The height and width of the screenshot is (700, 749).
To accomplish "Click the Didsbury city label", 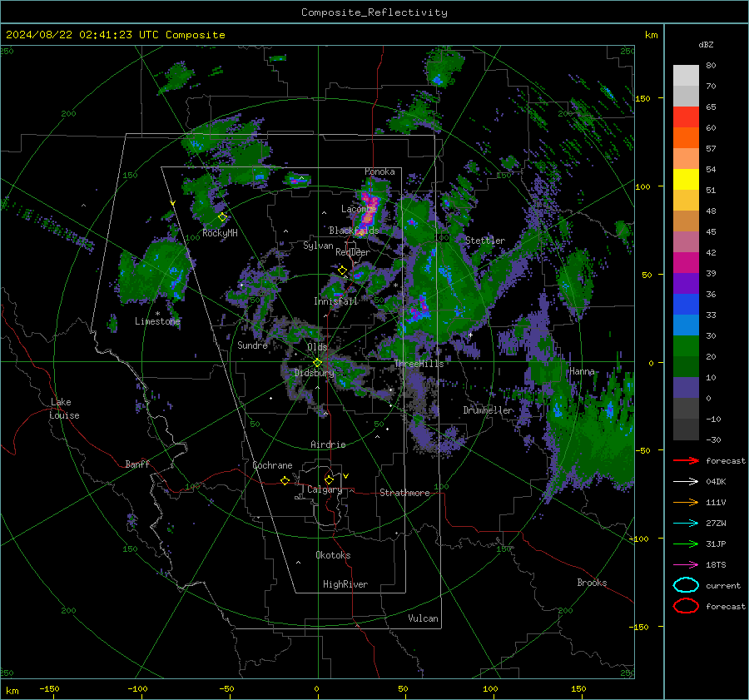I will tap(314, 373).
